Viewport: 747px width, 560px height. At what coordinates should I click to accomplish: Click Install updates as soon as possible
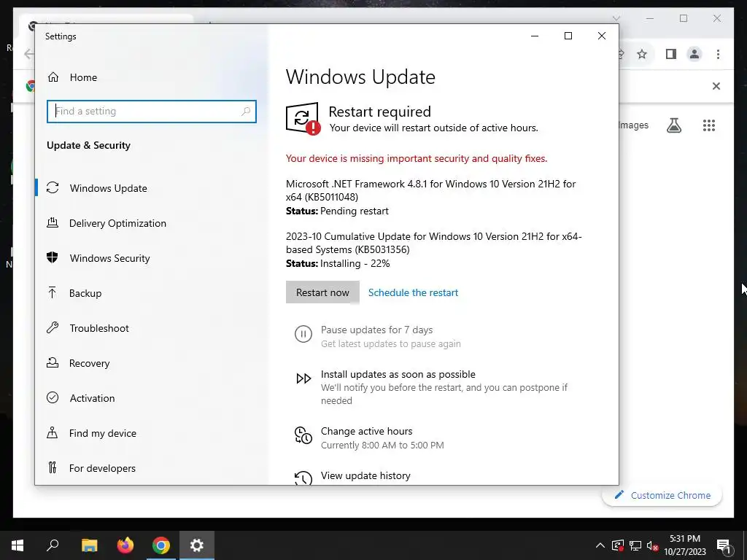[398, 374]
